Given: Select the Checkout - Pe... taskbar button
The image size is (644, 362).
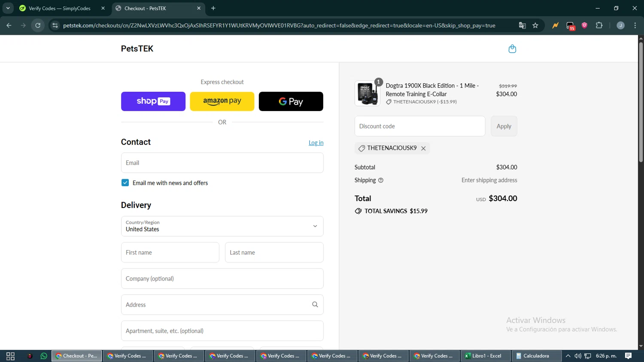Looking at the screenshot, I should 77,356.
